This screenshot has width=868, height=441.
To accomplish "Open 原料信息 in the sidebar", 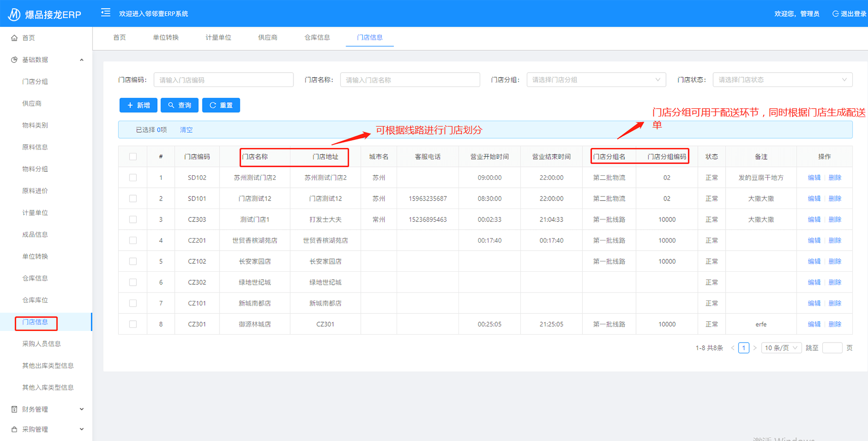I will pyautogui.click(x=35, y=147).
